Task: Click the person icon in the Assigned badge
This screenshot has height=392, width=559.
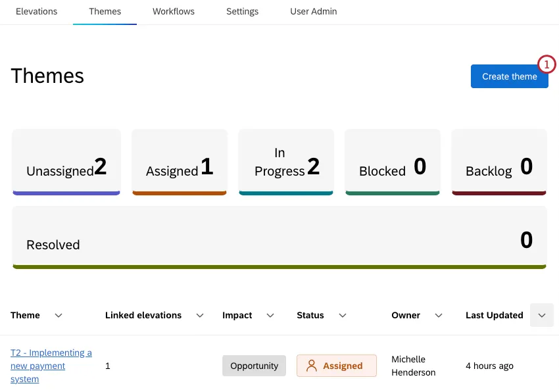Action: coord(312,366)
